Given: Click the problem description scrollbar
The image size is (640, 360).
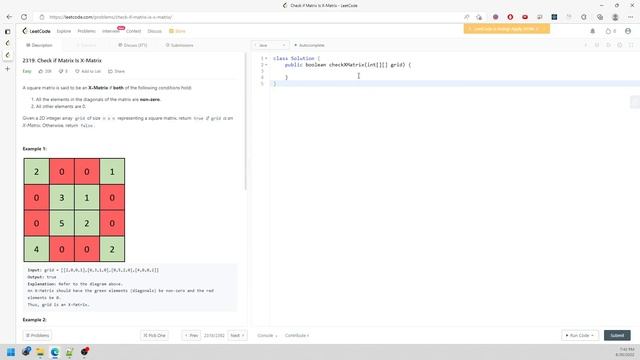Looking at the screenshot, I should click(x=245, y=122).
